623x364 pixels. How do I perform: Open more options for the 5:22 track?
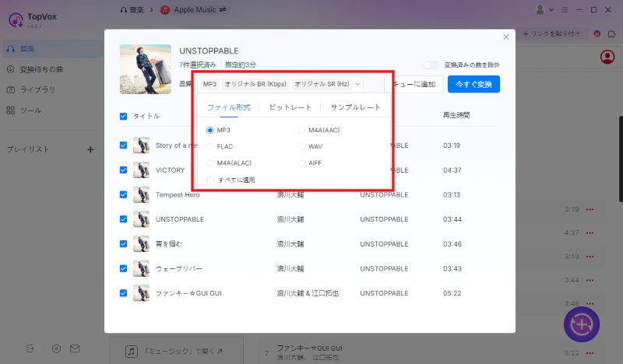pos(590,353)
